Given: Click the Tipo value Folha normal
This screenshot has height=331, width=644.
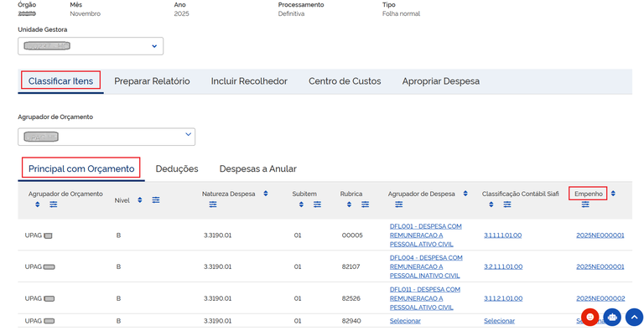Looking at the screenshot, I should (402, 13).
